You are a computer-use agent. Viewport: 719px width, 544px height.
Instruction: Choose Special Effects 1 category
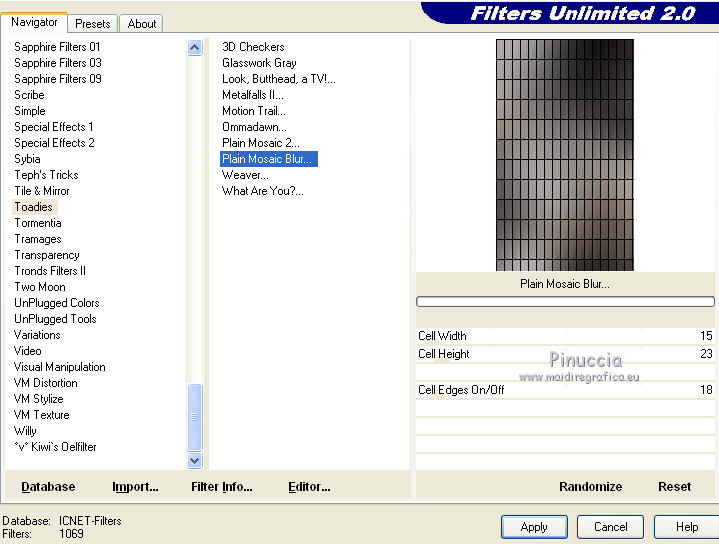54,127
